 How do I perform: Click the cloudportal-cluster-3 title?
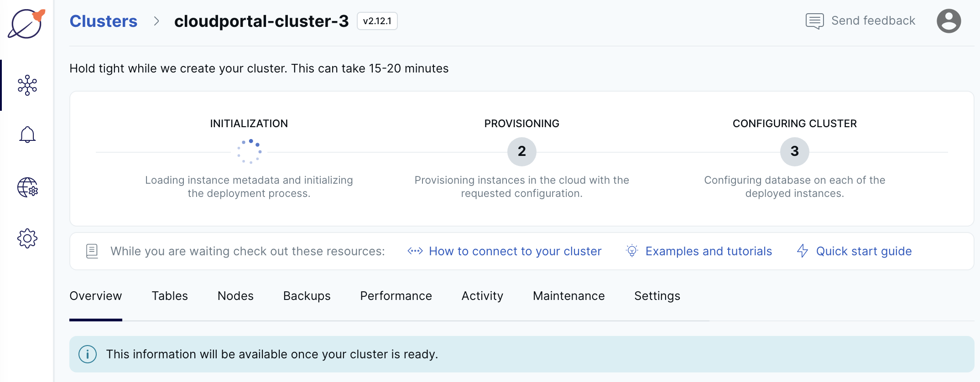tap(261, 21)
